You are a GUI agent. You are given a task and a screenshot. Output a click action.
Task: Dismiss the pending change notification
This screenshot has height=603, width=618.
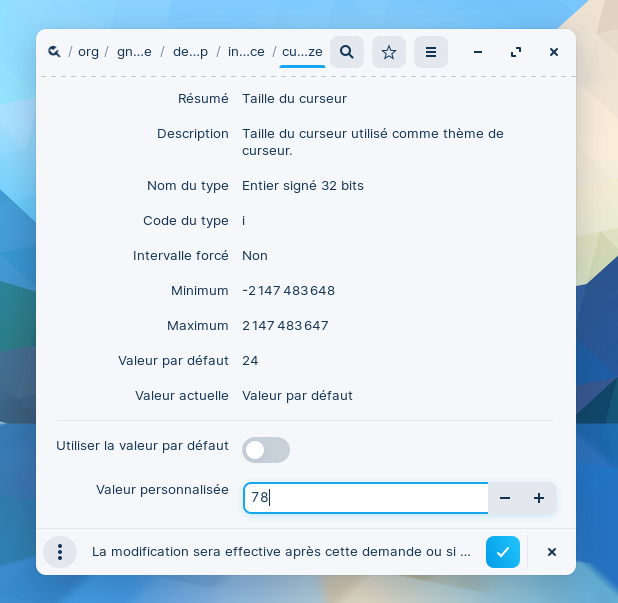(x=552, y=551)
